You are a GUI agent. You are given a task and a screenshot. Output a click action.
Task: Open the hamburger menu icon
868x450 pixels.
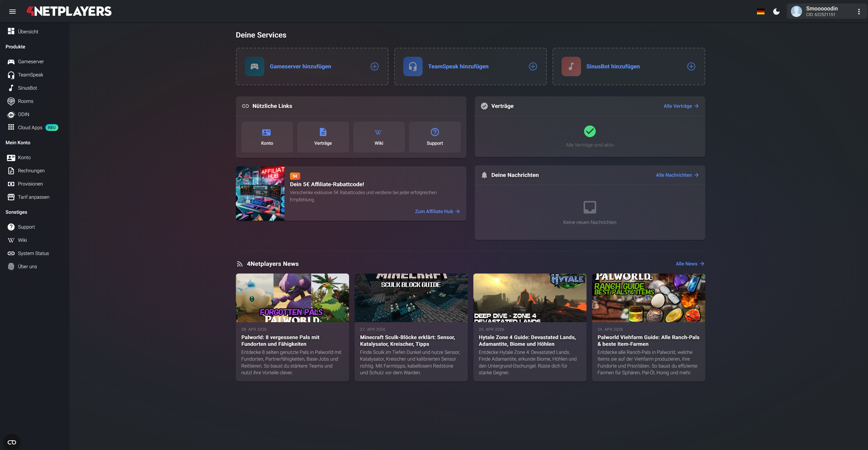pyautogui.click(x=12, y=11)
